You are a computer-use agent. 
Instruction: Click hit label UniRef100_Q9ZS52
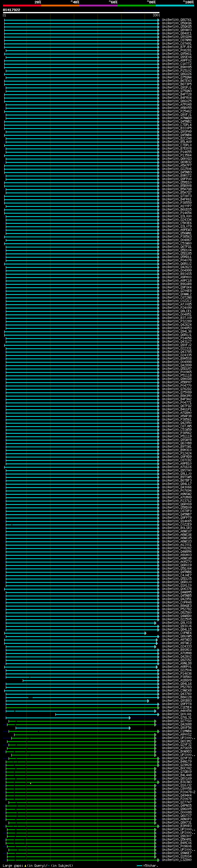176,660
